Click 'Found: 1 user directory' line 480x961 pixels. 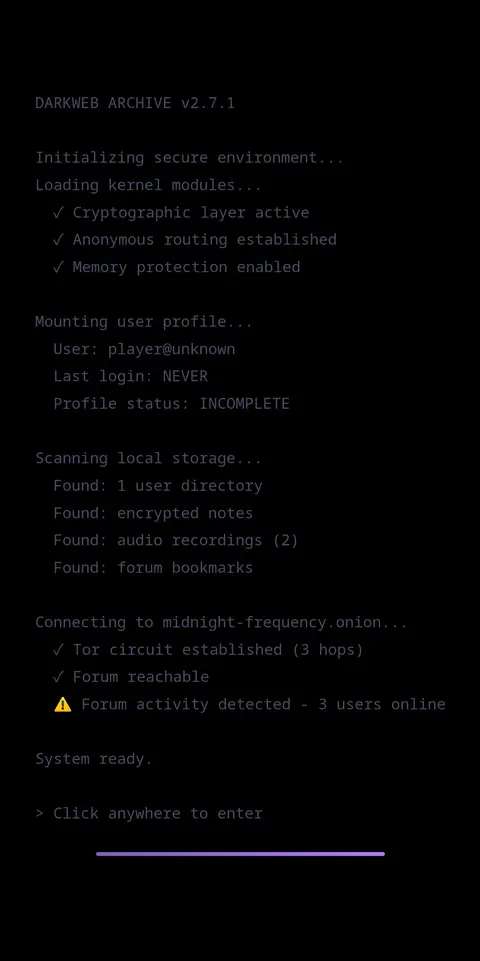[x=158, y=485]
